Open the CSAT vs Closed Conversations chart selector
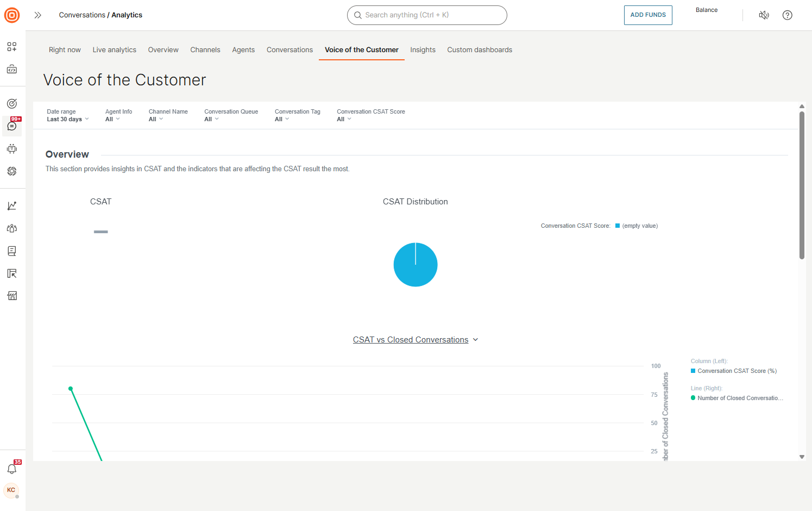The width and height of the screenshot is (812, 511). tap(416, 339)
